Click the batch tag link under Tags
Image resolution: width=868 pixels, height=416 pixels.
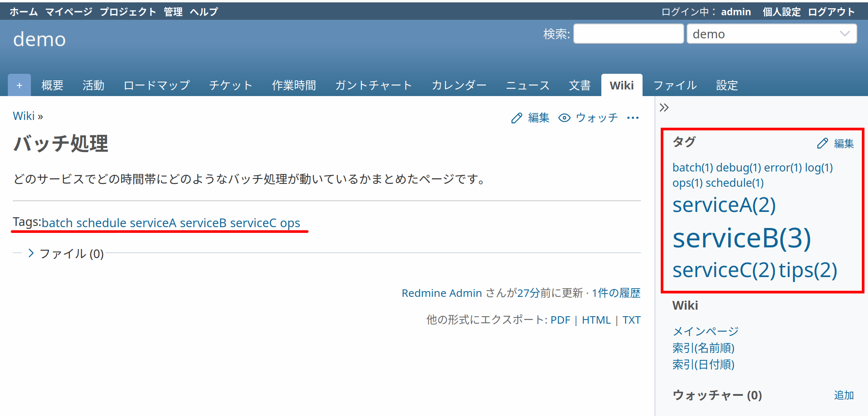(x=57, y=223)
